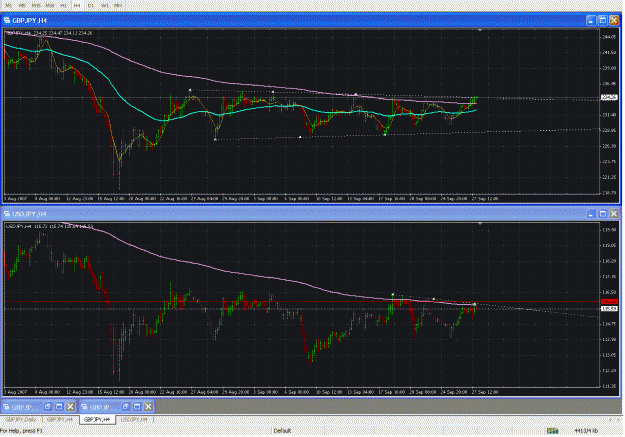Click the GBPJPY chart OHLC header text
The height and width of the screenshot is (437, 625).
click(49, 33)
